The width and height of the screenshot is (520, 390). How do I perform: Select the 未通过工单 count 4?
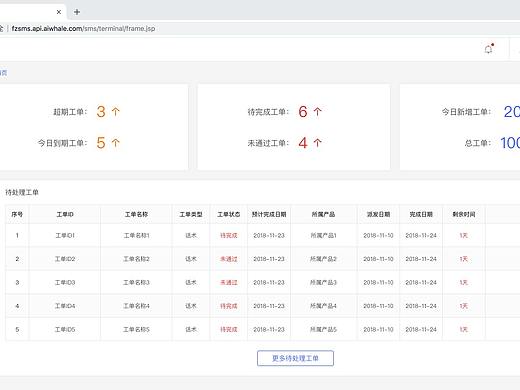tap(303, 143)
